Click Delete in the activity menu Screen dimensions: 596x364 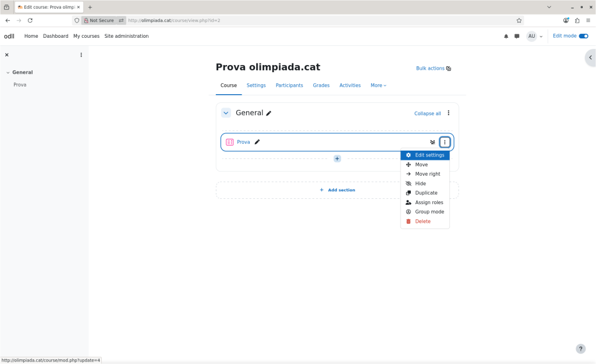[x=423, y=222]
